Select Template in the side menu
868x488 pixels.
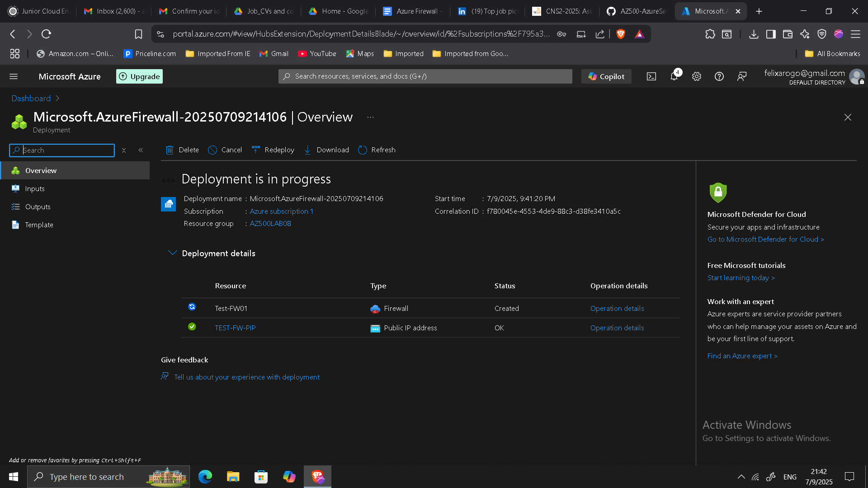39,225
